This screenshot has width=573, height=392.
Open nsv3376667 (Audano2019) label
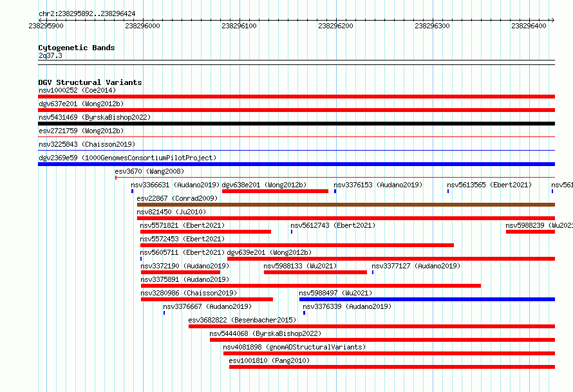[207, 306]
